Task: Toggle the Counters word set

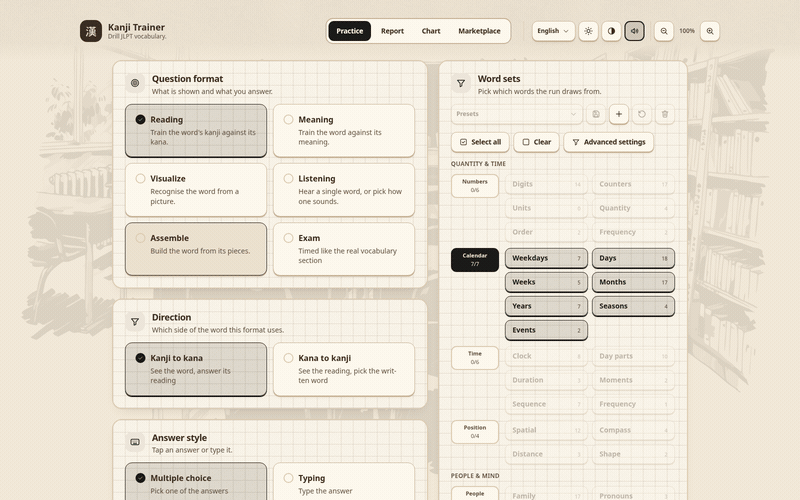Action: click(x=633, y=184)
